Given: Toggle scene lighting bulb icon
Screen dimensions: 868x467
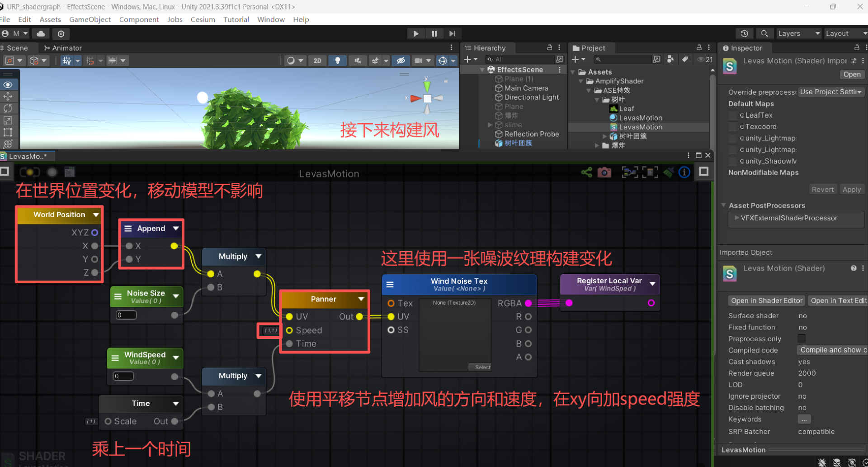Looking at the screenshot, I should click(337, 61).
